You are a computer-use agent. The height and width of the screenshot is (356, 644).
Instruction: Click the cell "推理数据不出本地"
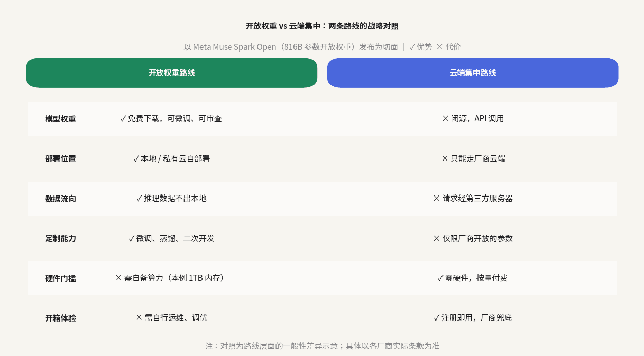pyautogui.click(x=171, y=198)
